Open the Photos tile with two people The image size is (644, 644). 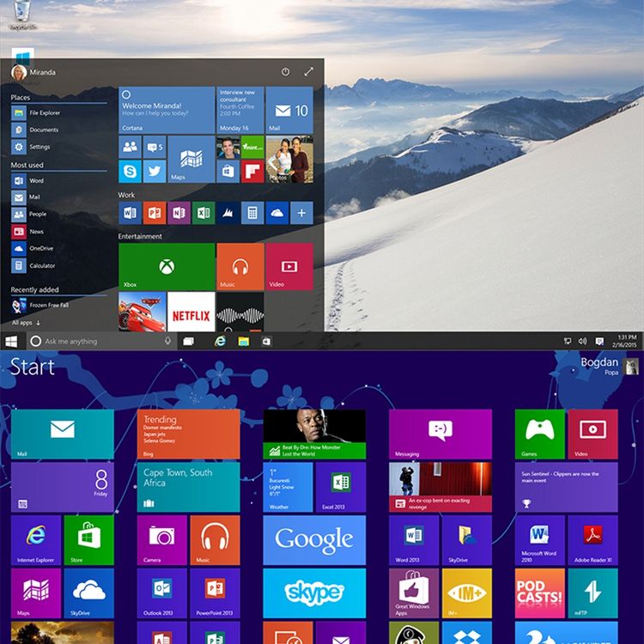click(289, 160)
